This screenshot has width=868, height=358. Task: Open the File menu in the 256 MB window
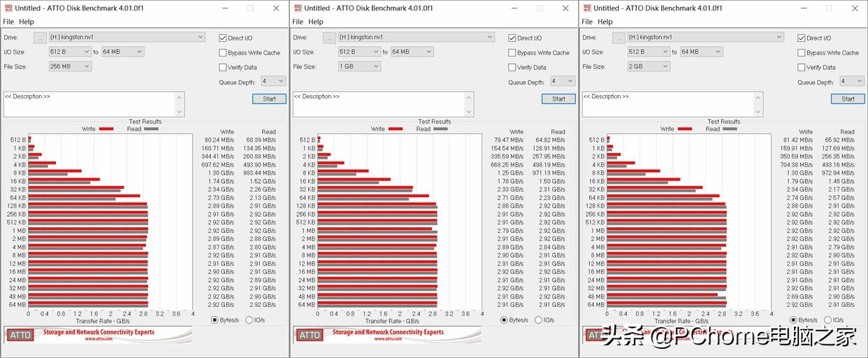[8, 22]
